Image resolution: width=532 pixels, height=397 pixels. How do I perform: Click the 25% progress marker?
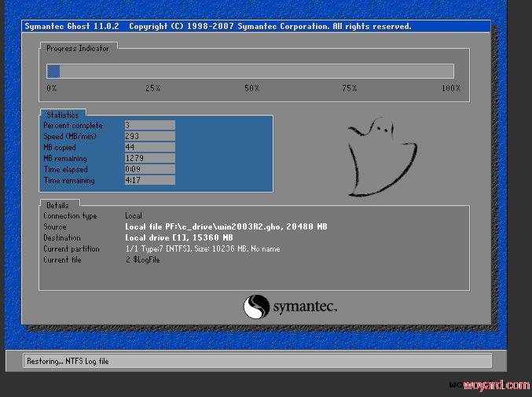click(152, 88)
